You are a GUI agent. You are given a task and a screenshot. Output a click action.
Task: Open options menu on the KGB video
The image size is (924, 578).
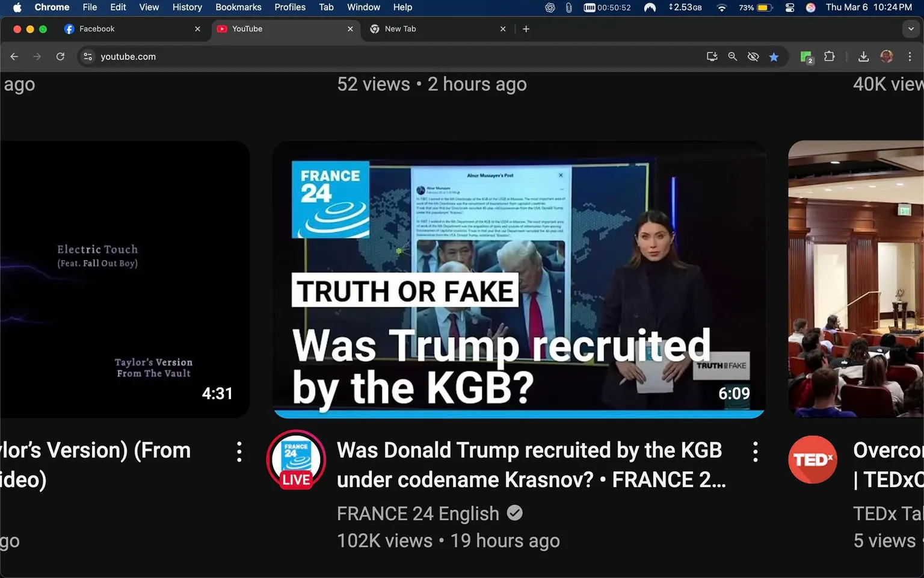tap(755, 451)
